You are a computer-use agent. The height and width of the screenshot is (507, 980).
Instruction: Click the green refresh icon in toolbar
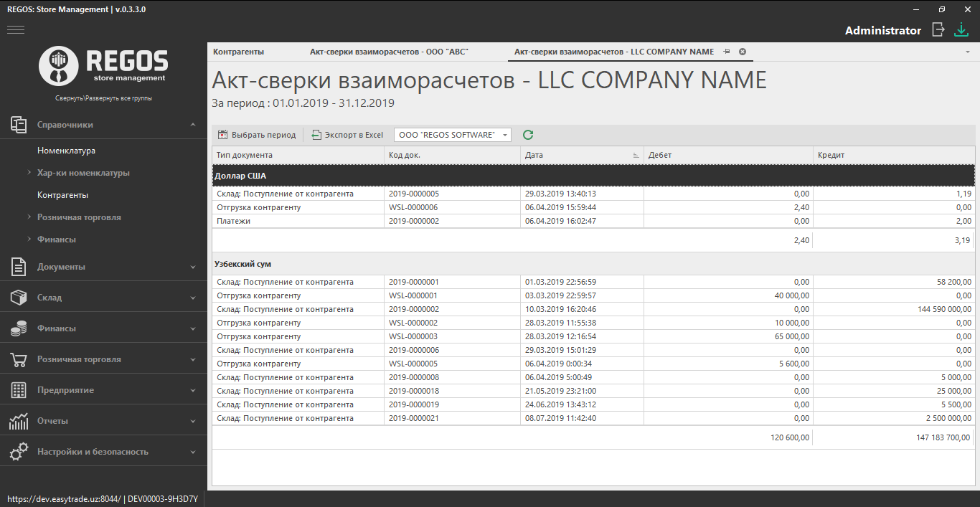528,135
